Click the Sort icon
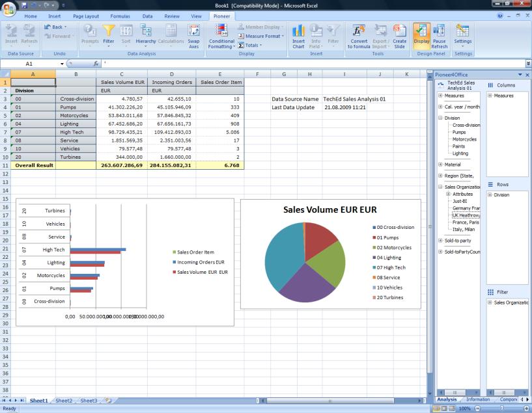 [126, 34]
